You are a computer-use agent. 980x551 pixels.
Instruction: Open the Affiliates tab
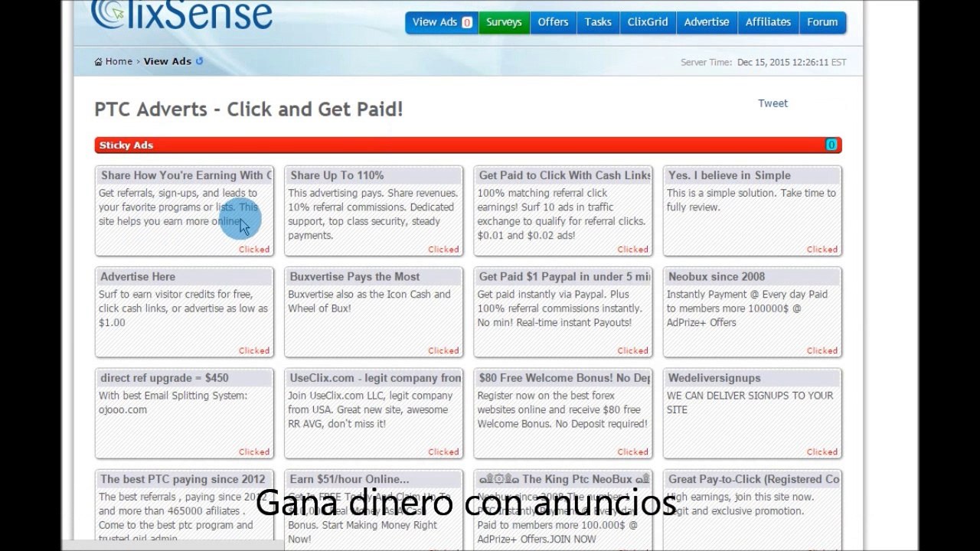768,22
